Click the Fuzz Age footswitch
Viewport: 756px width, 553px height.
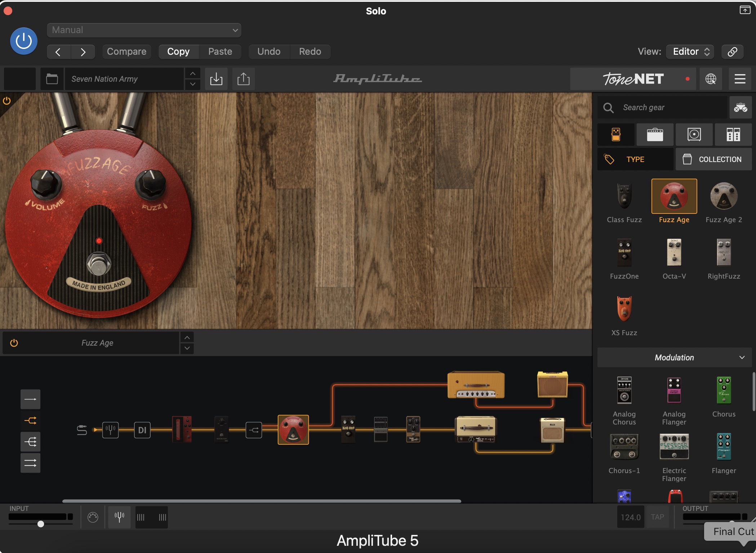point(99,264)
